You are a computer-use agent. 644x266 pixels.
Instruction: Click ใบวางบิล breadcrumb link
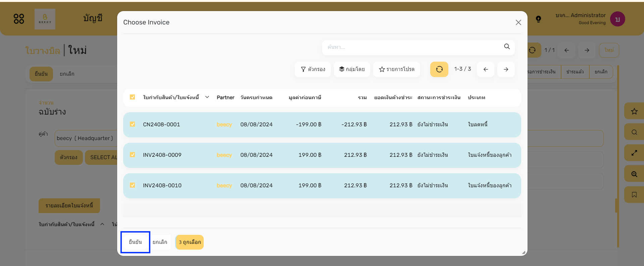[43, 51]
